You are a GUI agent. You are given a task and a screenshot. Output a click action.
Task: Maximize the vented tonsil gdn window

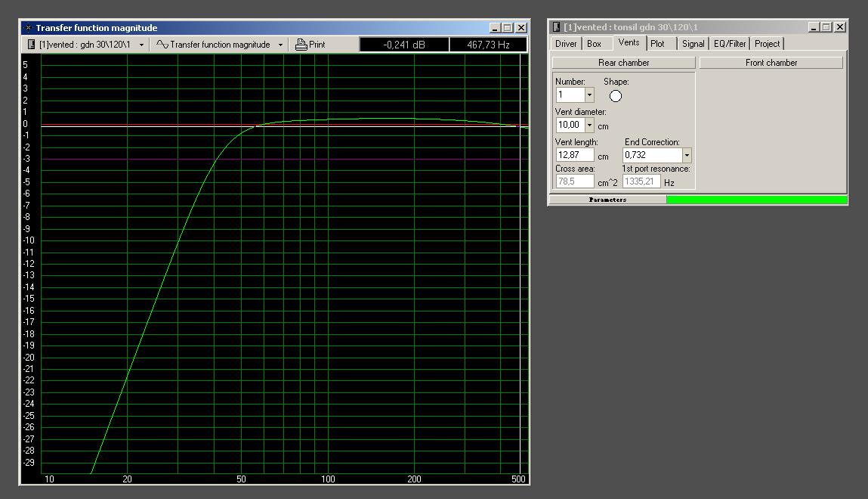click(826, 27)
